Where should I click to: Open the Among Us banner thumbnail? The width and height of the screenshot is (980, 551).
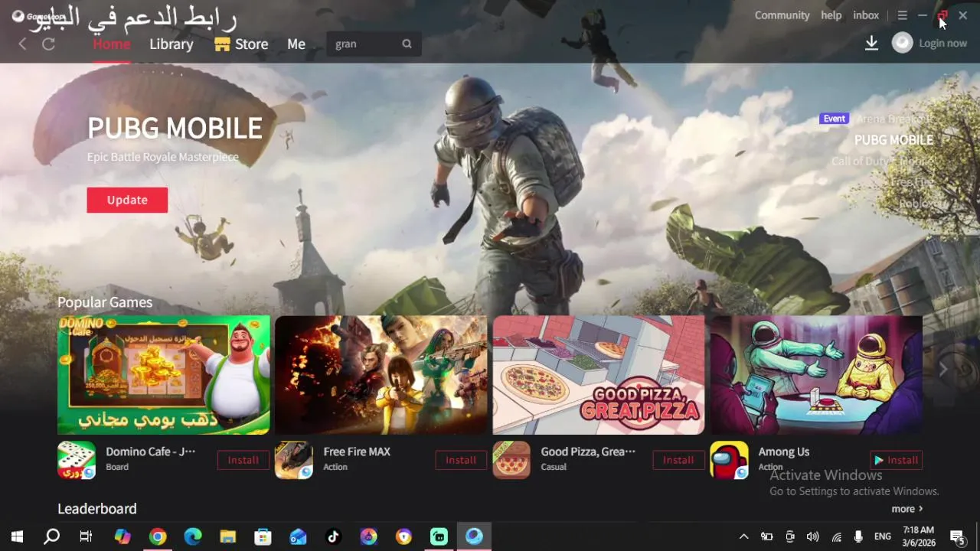tap(816, 375)
